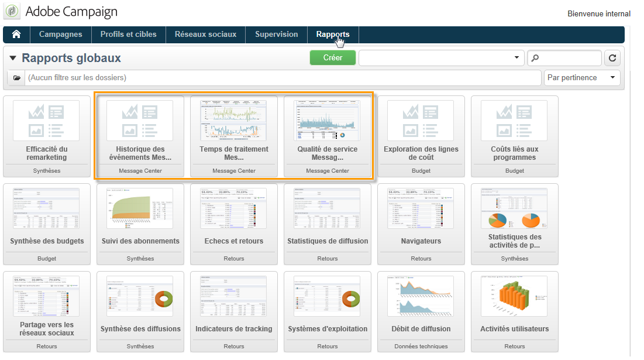Click Budget label under Coûts liés aux programmes
This screenshot has width=644, height=360.
pos(515,170)
